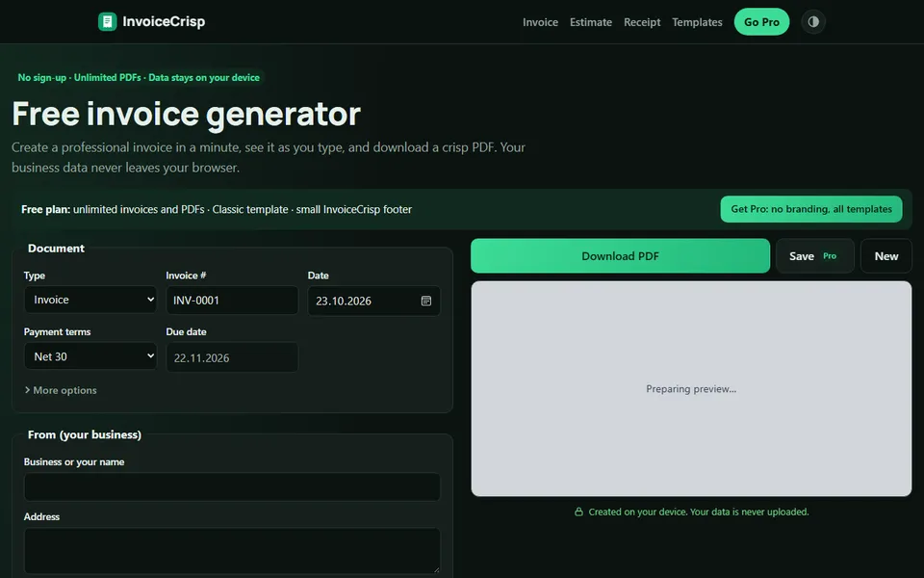This screenshot has width=924, height=578.
Task: Click the 'Free invoice generator' heading
Action: [x=186, y=114]
